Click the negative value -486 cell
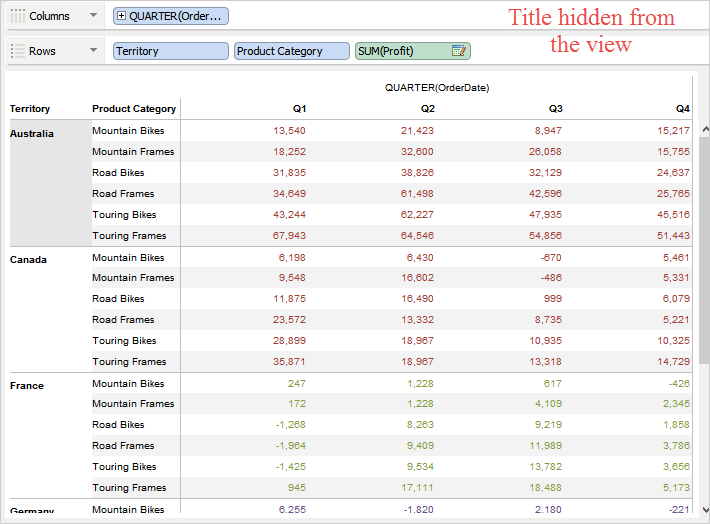710x524 pixels. tap(551, 278)
